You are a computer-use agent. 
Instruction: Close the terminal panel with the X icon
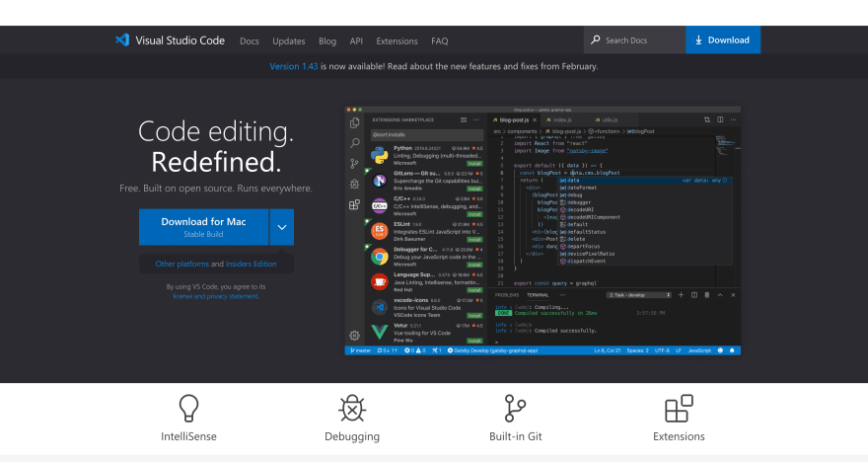click(733, 295)
